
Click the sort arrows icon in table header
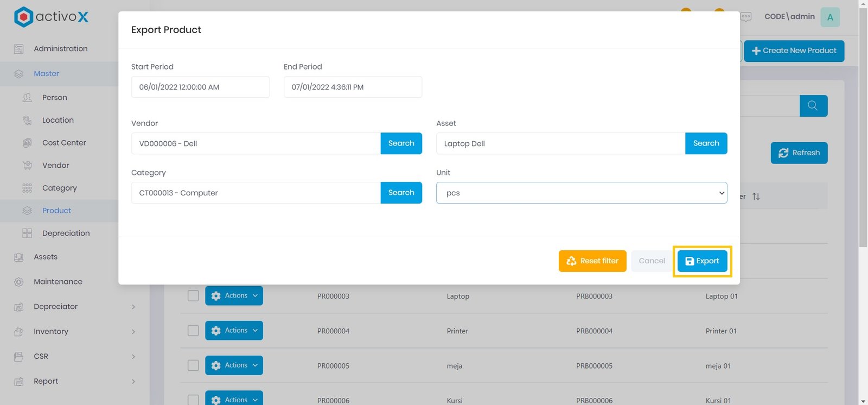(756, 197)
